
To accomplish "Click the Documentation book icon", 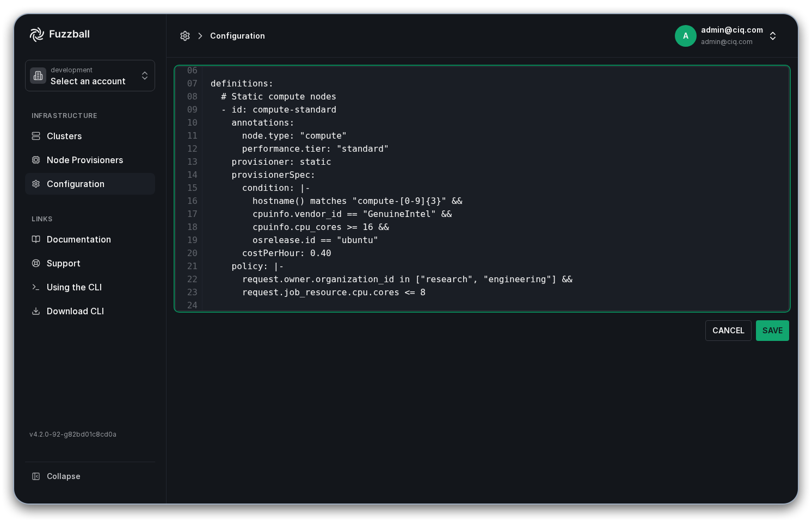I will pyautogui.click(x=36, y=239).
